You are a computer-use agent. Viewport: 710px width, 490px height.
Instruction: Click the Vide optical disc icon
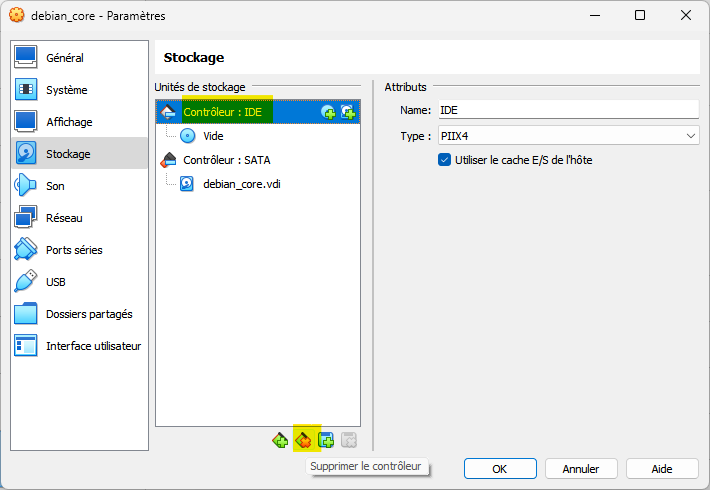point(187,136)
